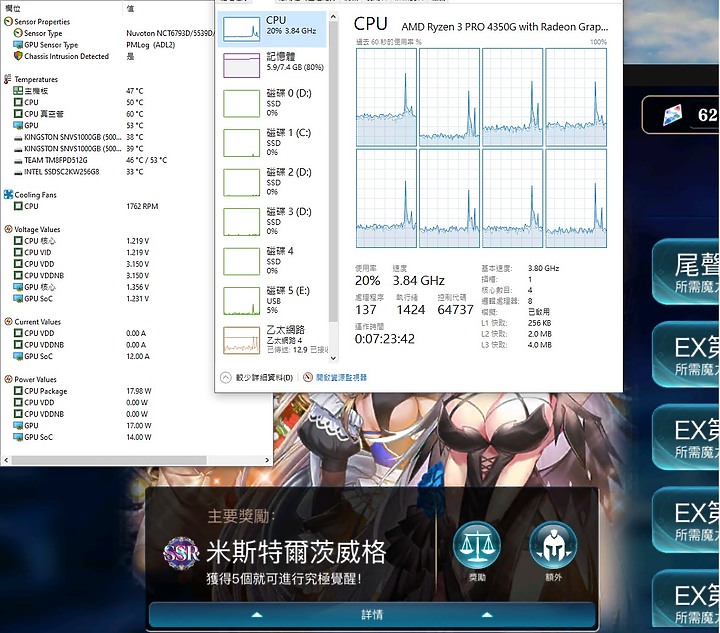Select CPU item in Task Manager sidebar
The image size is (720, 633).
click(x=272, y=29)
